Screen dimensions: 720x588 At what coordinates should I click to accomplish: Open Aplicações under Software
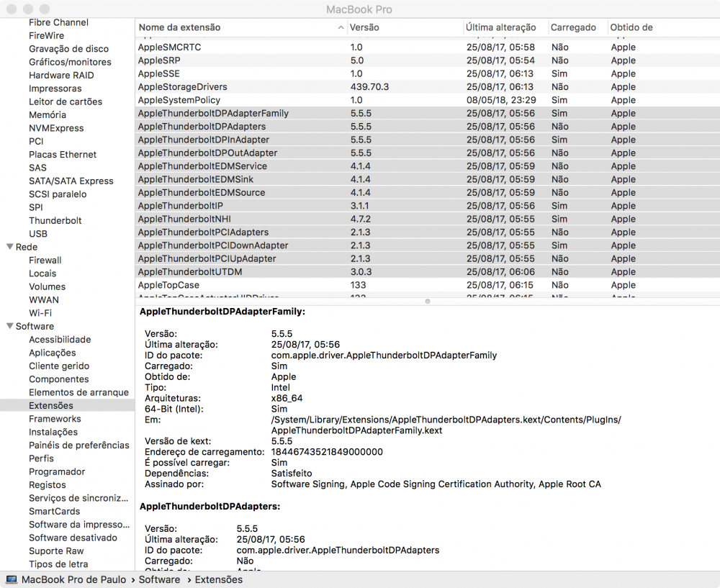[53, 353]
